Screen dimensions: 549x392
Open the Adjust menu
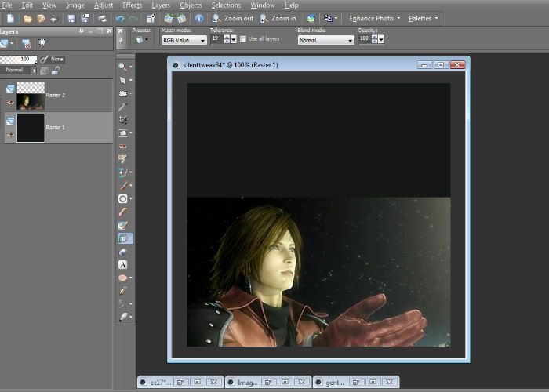104,5
